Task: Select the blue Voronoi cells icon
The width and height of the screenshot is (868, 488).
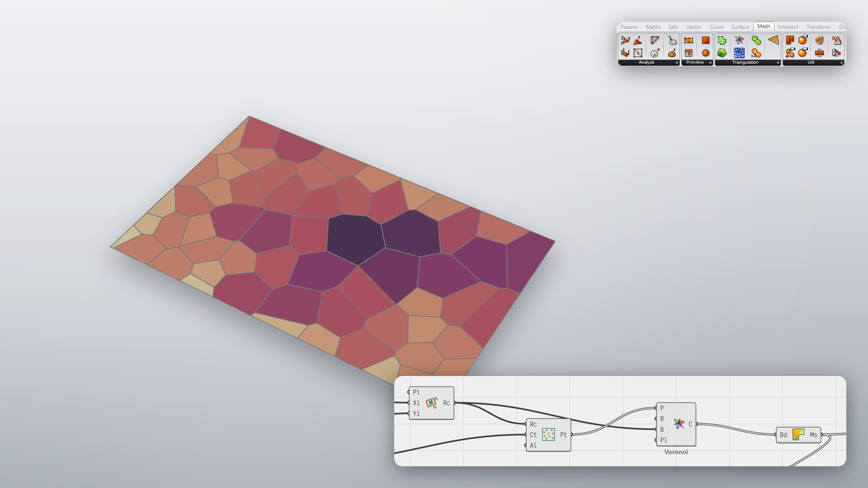Action: tap(739, 53)
